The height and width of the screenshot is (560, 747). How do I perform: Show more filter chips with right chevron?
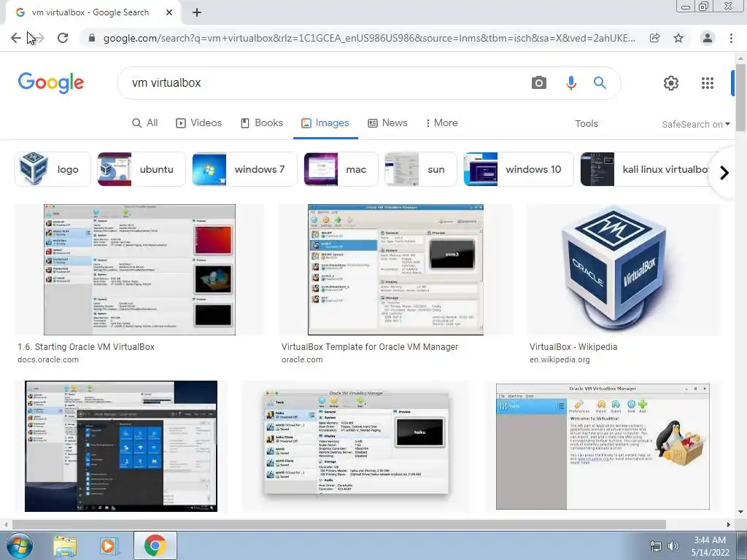[724, 172]
